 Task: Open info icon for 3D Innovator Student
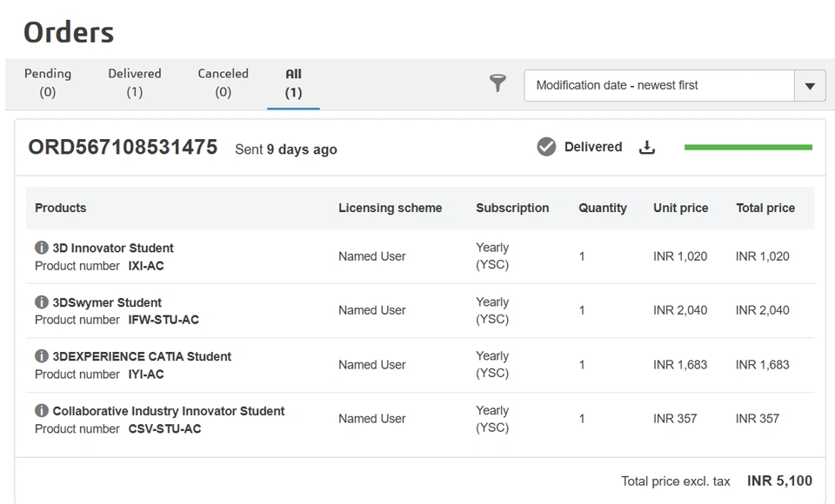(41, 248)
